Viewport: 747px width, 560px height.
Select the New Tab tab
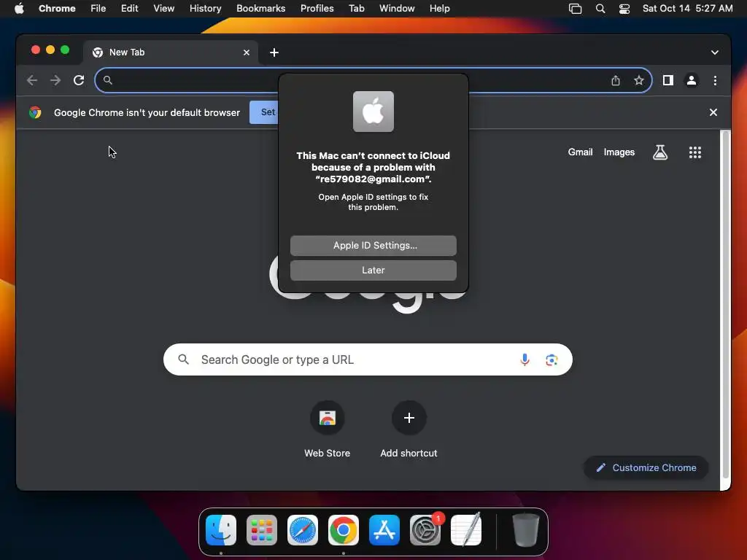(x=171, y=52)
